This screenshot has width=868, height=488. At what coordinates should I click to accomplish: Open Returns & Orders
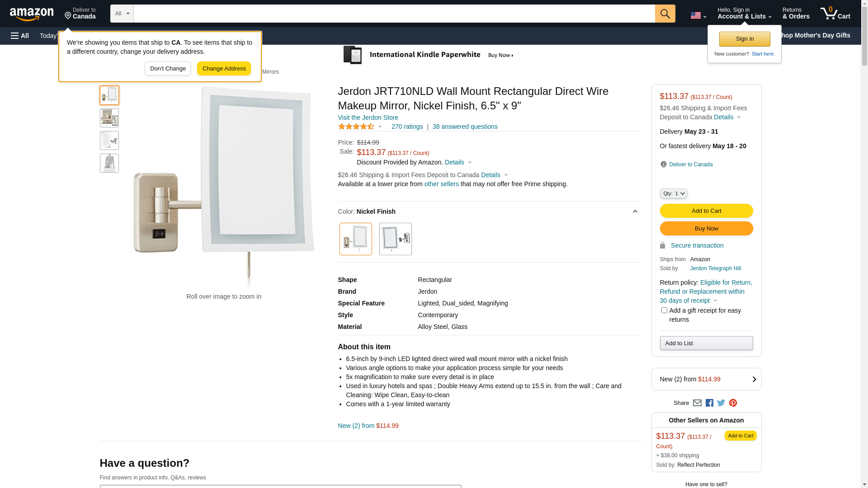coord(796,14)
